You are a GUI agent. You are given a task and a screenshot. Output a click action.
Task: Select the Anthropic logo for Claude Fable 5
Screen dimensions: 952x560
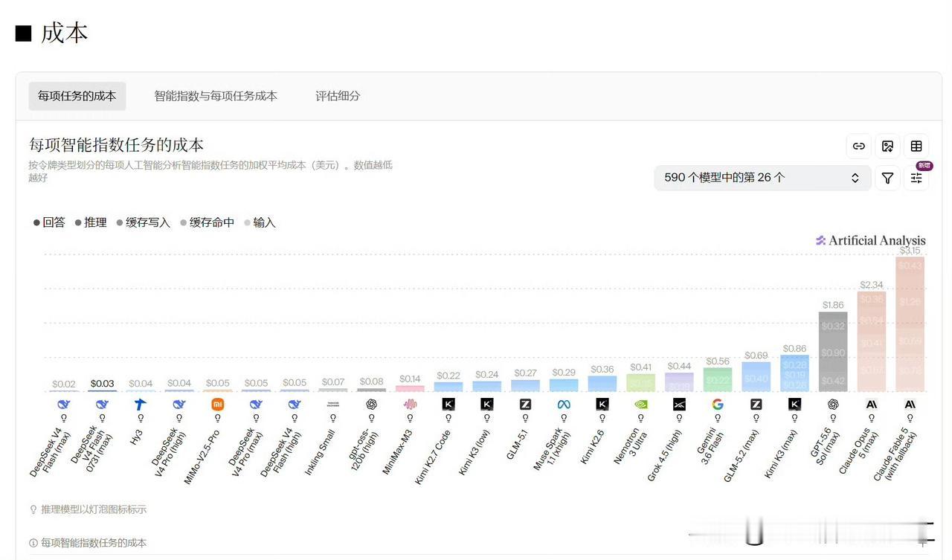(x=910, y=405)
